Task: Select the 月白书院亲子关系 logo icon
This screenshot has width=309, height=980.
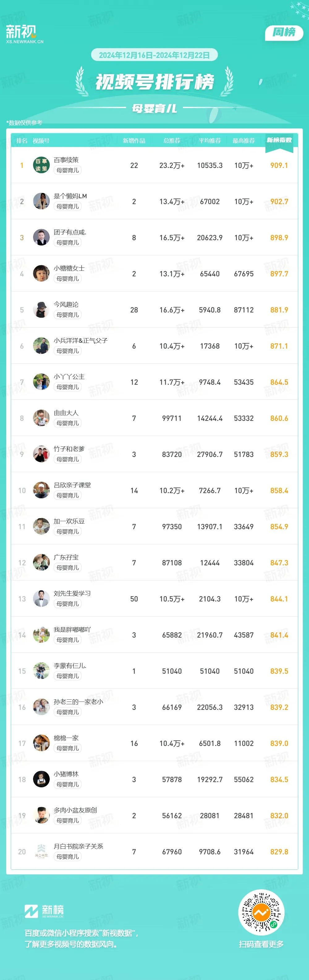Action: [41, 852]
